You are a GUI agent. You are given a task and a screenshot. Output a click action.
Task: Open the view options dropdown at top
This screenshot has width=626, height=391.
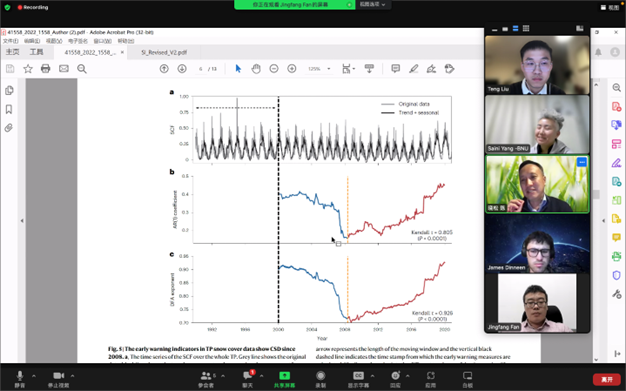372,4
